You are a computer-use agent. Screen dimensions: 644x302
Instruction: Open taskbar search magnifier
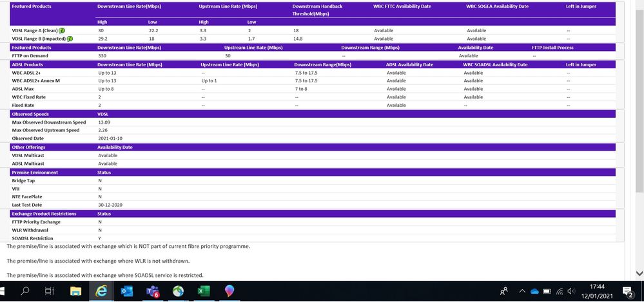pyautogui.click(x=25, y=291)
